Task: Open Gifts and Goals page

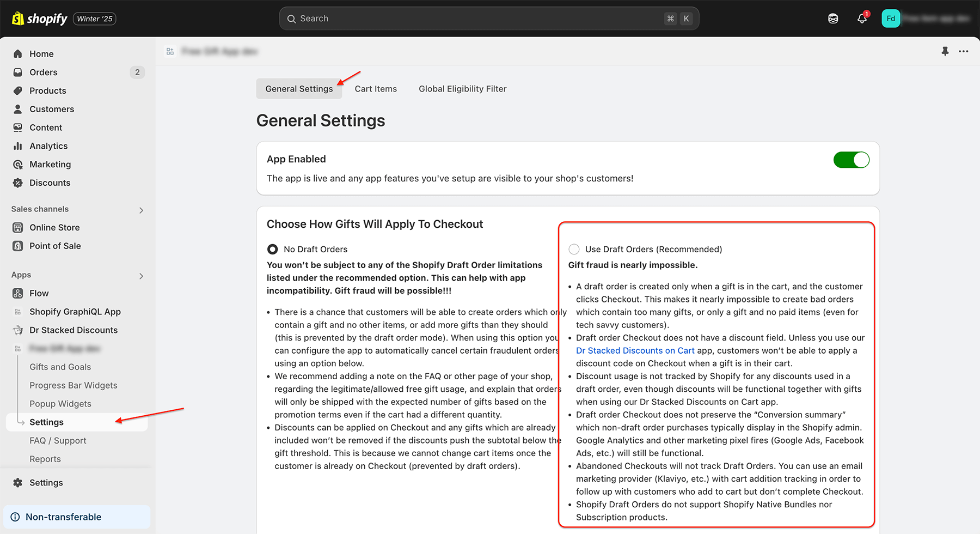Action: coord(60,367)
